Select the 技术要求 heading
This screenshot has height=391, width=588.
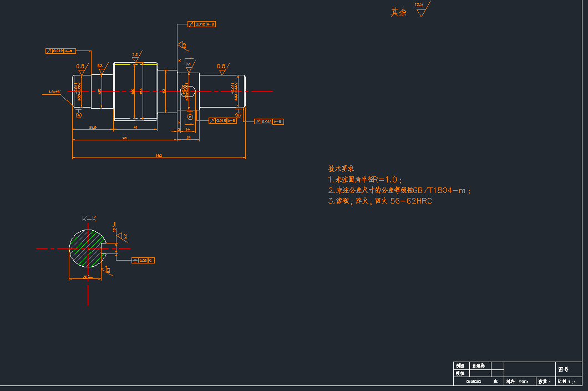(x=341, y=169)
